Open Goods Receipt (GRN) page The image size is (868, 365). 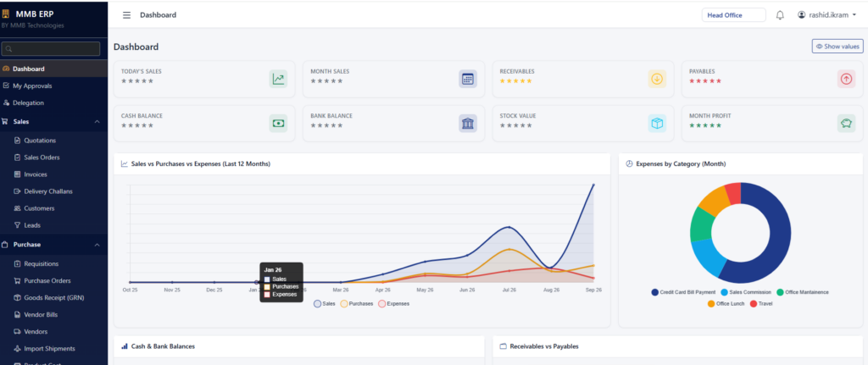point(53,297)
